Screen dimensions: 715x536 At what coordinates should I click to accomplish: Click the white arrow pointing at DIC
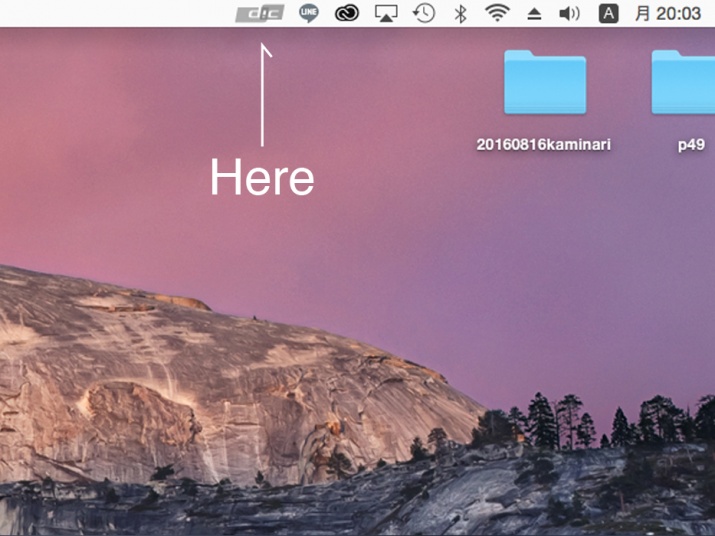tap(264, 95)
